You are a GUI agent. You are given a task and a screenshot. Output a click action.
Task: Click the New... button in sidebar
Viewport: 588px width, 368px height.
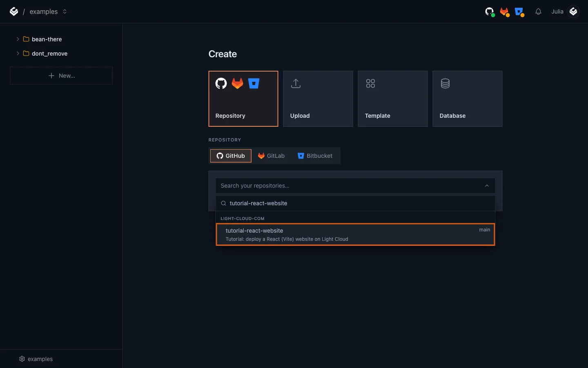coord(61,76)
